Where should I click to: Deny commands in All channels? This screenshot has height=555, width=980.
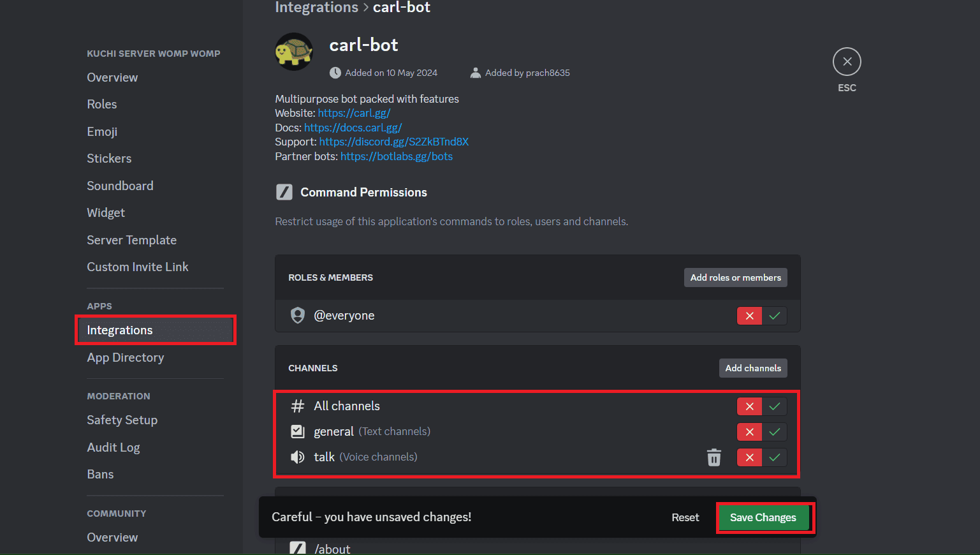(749, 406)
